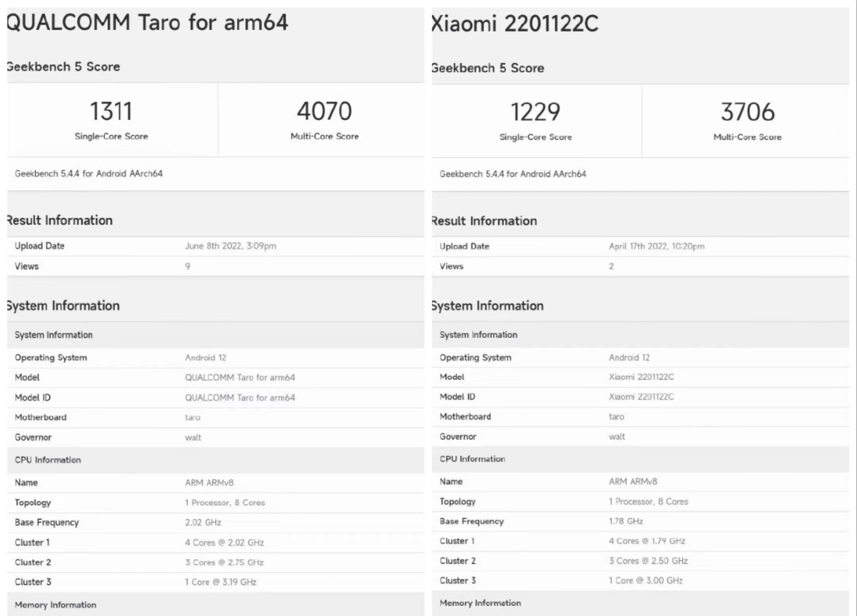Select the April 17th 2022 upload date
The image size is (857, 616).
pyautogui.click(x=657, y=246)
